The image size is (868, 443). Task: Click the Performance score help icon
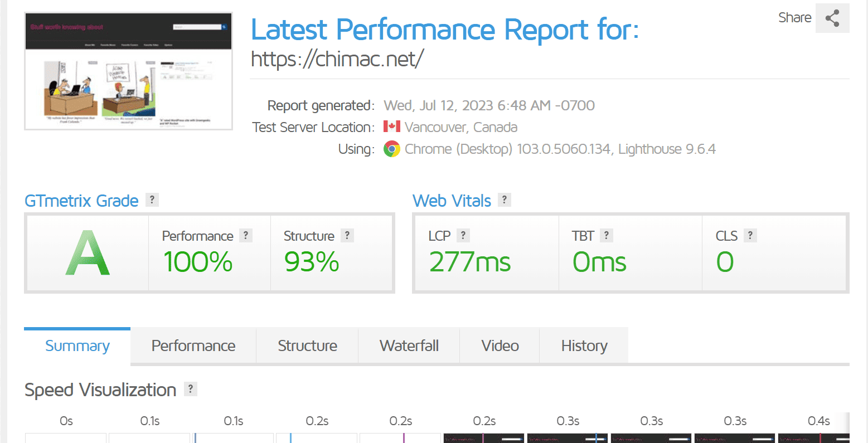coord(246,236)
